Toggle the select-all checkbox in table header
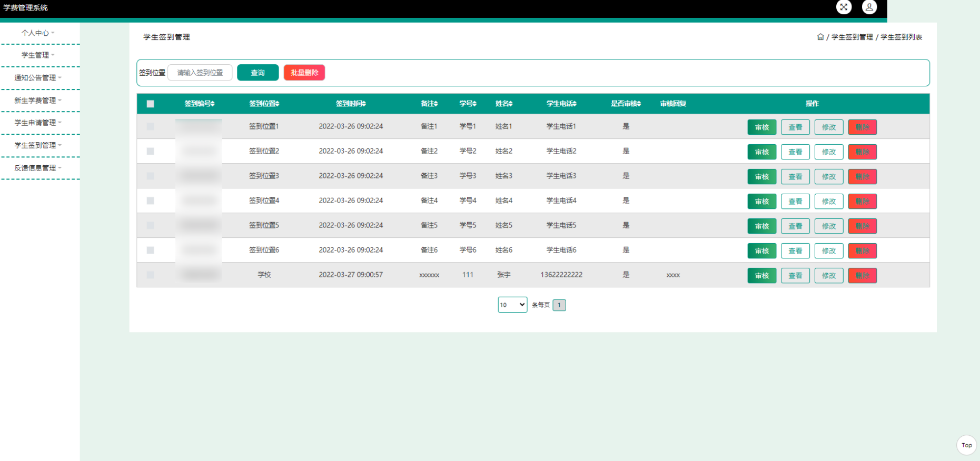This screenshot has height=461, width=980. 151,104
